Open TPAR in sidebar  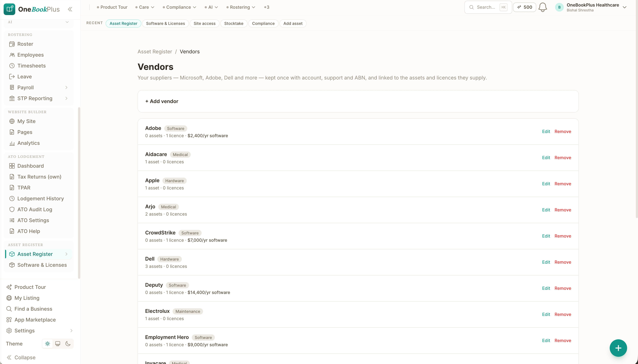[x=20, y=187]
